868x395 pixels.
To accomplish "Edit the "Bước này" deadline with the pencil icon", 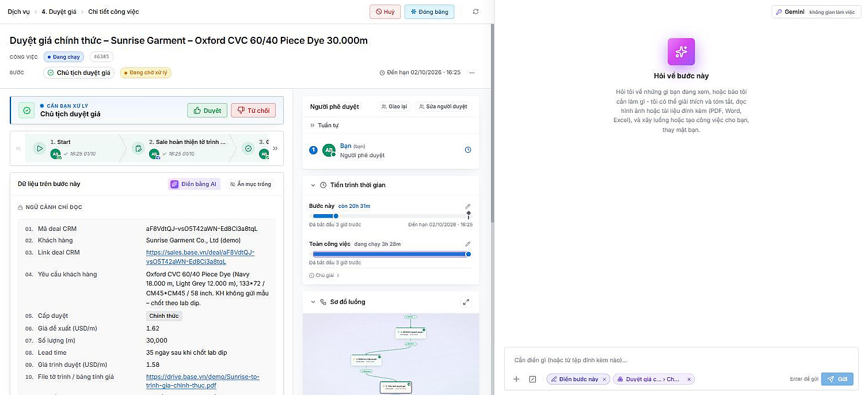I will coord(468,206).
